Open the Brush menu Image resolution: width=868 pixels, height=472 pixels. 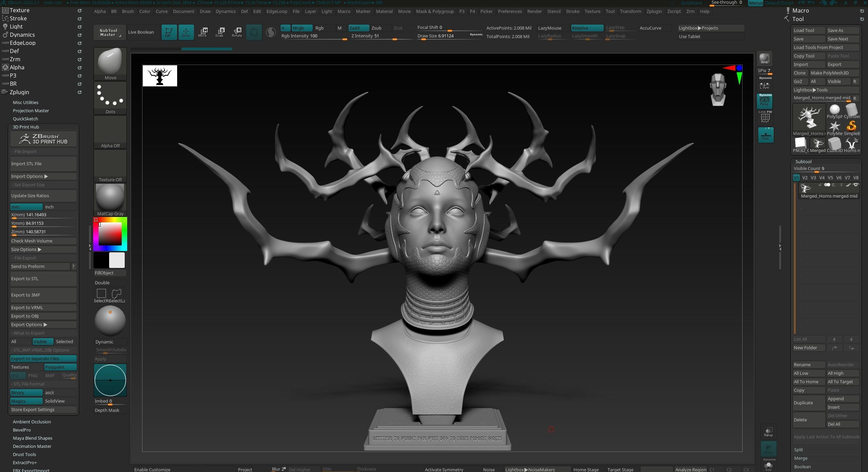point(128,11)
